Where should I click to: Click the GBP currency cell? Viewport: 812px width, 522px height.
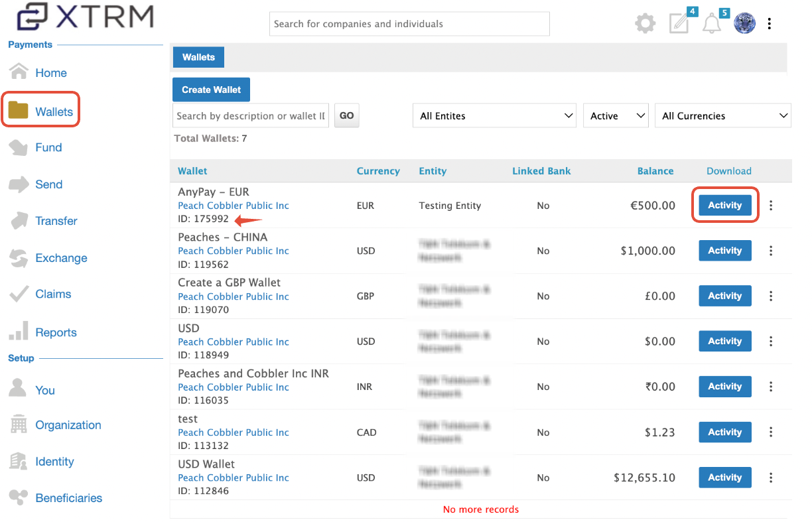[x=366, y=296]
